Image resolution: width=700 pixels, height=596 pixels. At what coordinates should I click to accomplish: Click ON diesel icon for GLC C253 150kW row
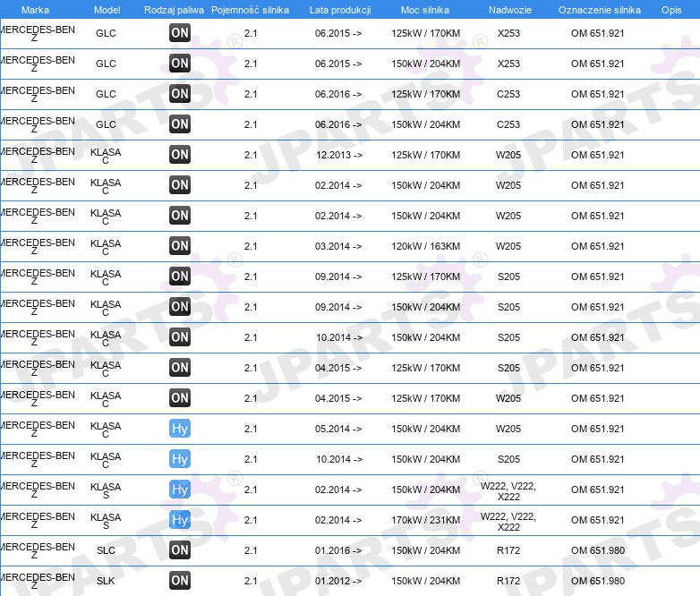pyautogui.click(x=180, y=124)
